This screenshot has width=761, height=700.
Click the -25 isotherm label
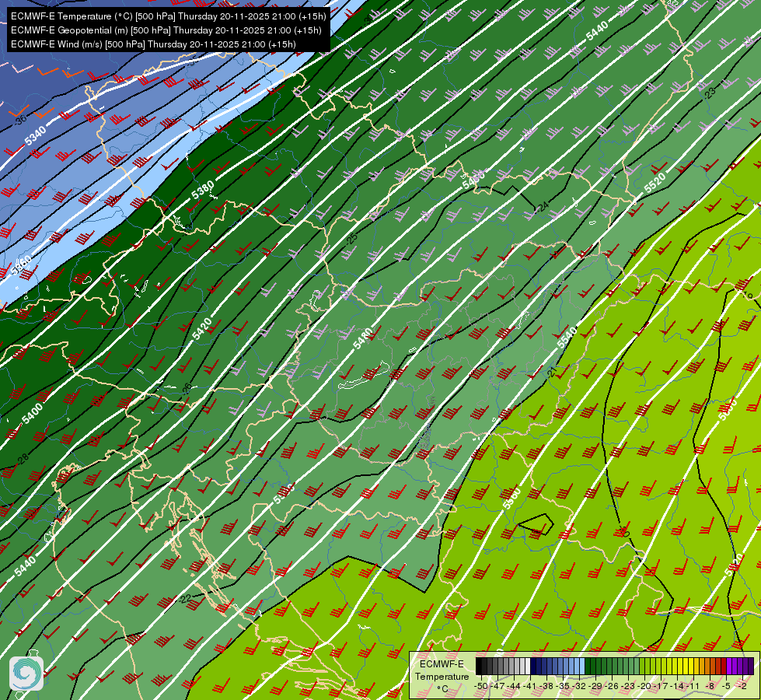click(351, 237)
